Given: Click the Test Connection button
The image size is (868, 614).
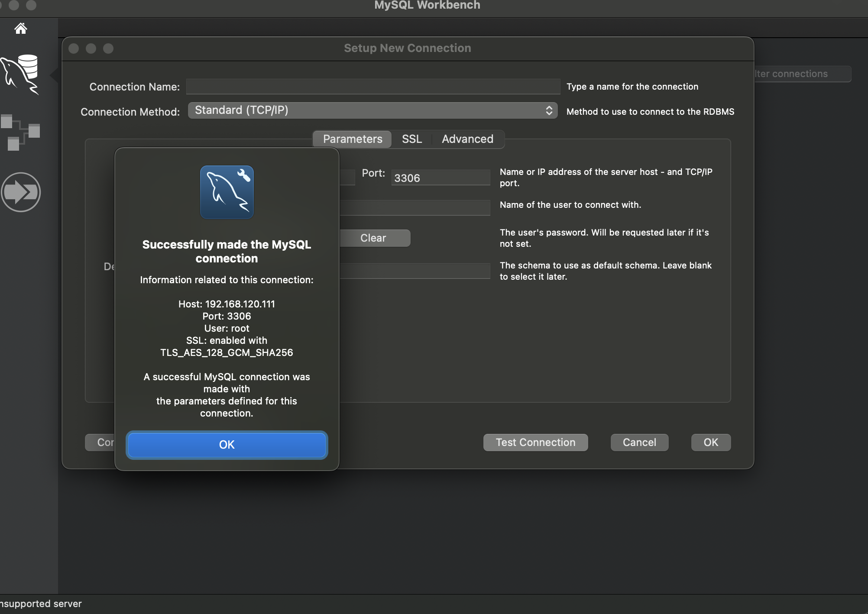Looking at the screenshot, I should (x=535, y=443).
